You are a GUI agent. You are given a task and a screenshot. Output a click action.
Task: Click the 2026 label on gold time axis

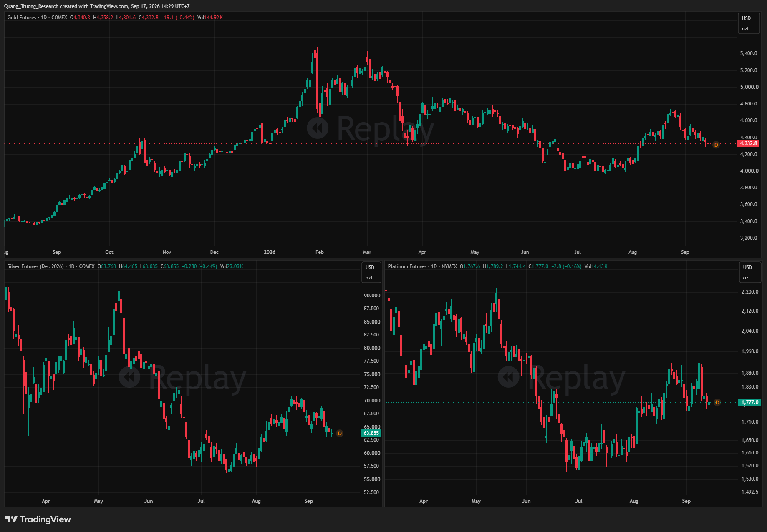coord(270,252)
